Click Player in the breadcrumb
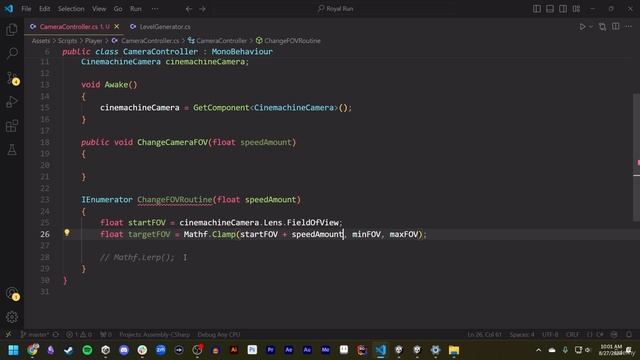This screenshot has width=640, height=360. coord(93,41)
